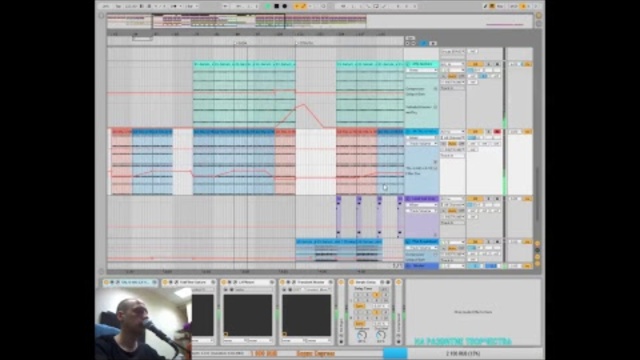Switch to Session View with the selector
The image size is (640, 360).
[x=538, y=23]
